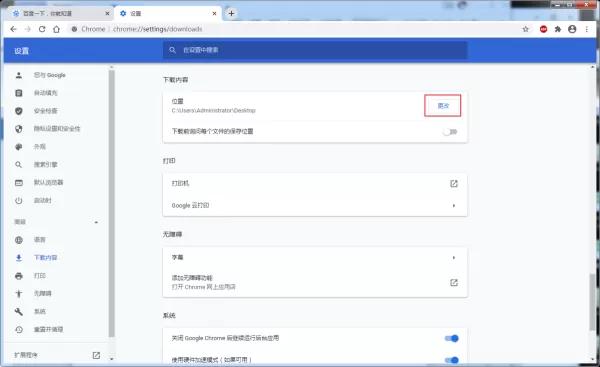Open 搜索引擎 in the sidebar
The image size is (600, 367).
[46, 165]
